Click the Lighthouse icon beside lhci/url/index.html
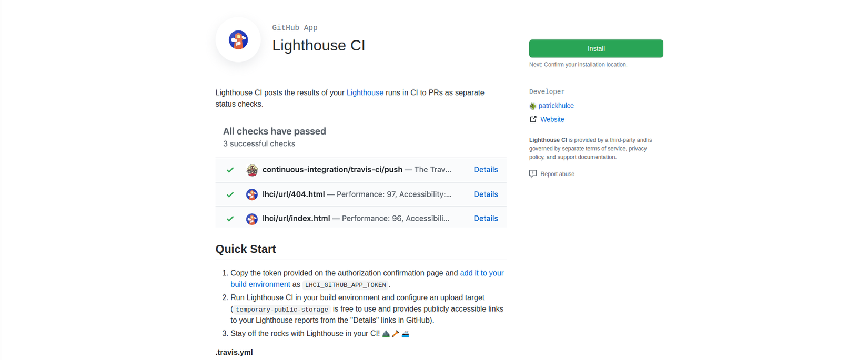The height and width of the screenshot is (360, 868). (x=252, y=219)
